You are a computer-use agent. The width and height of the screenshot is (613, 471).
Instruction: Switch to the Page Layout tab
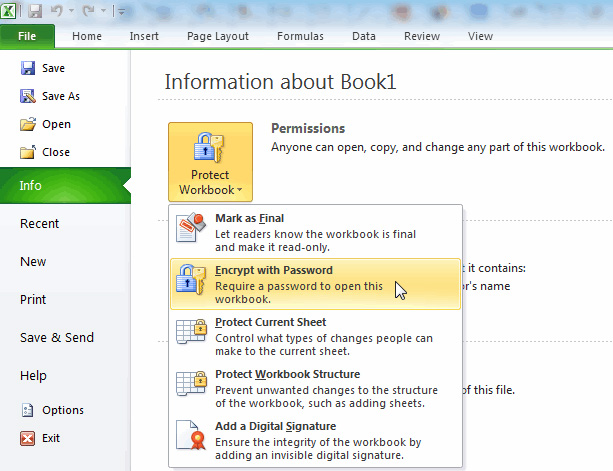(x=217, y=36)
